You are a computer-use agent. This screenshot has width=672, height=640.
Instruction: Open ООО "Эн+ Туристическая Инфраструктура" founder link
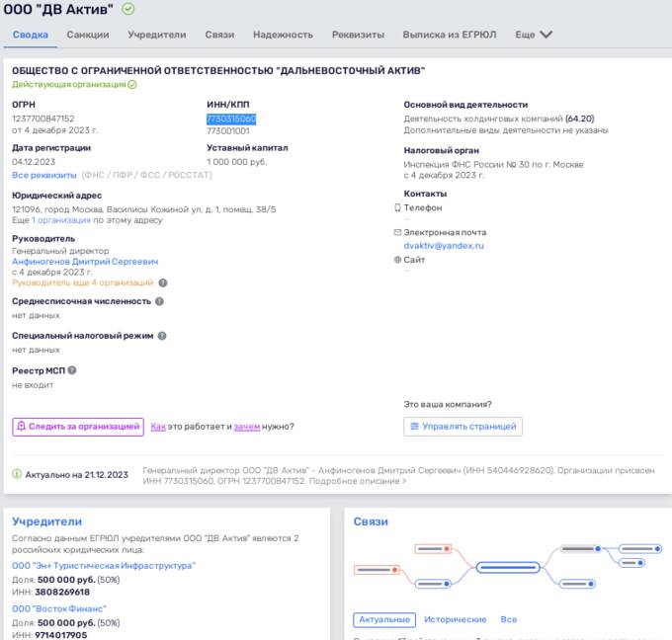104,566
